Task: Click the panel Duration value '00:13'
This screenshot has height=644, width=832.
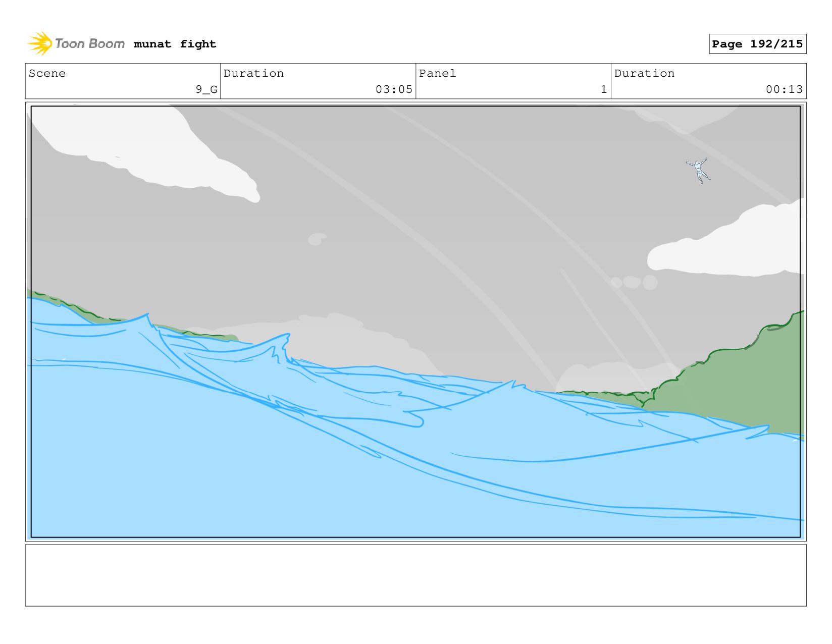Action: coord(784,89)
